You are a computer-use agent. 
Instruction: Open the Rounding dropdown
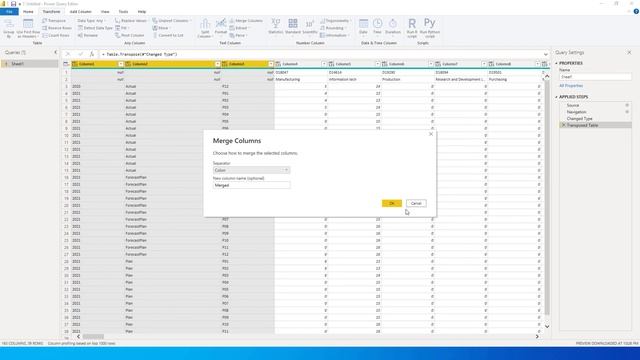tap(333, 28)
